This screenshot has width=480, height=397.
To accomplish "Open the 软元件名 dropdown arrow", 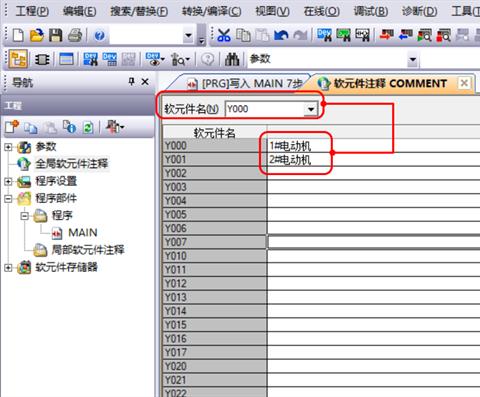I will point(311,109).
